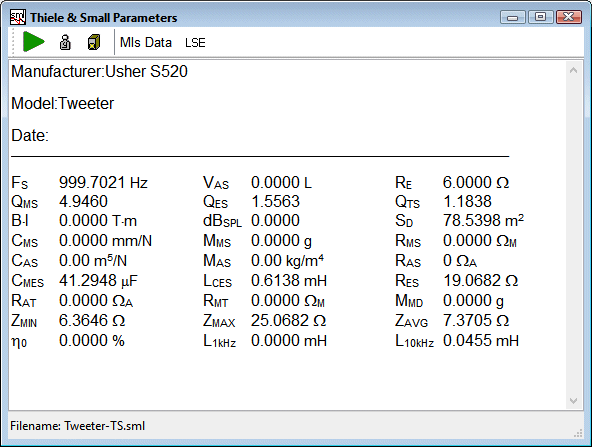This screenshot has height=447, width=592.
Task: Click the Zmax value 25.0682 Ω
Action: click(288, 321)
